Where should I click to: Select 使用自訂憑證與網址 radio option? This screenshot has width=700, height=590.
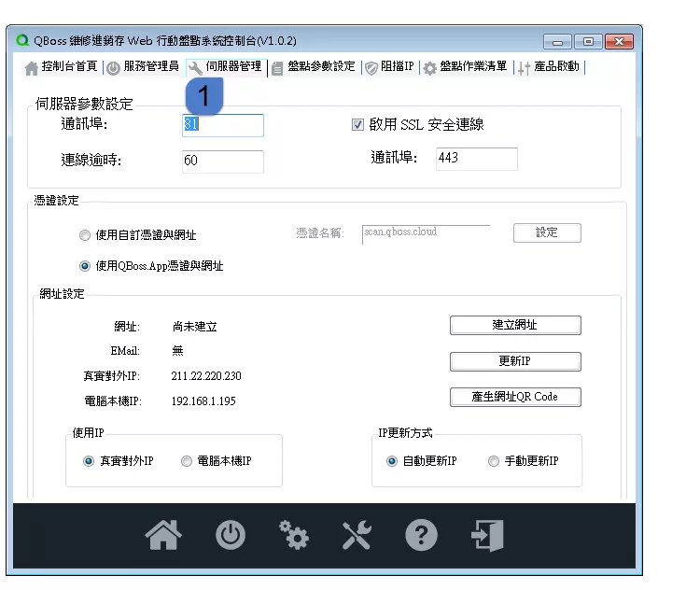click(x=86, y=235)
